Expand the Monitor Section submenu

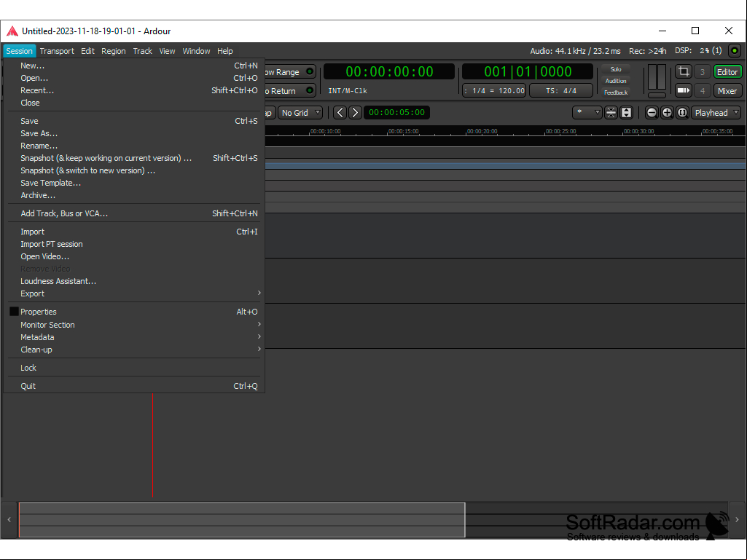point(134,325)
